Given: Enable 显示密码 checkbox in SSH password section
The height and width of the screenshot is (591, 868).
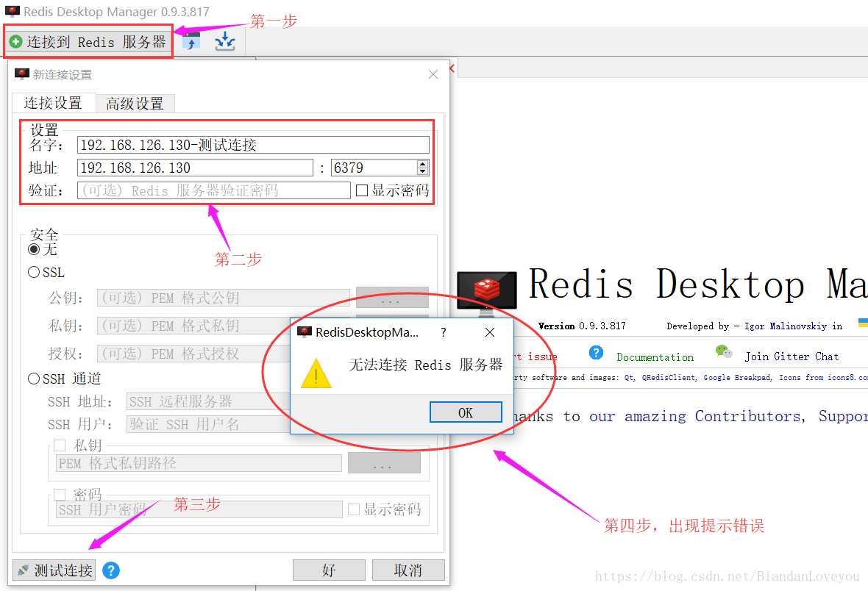Looking at the screenshot, I should pyautogui.click(x=354, y=509).
